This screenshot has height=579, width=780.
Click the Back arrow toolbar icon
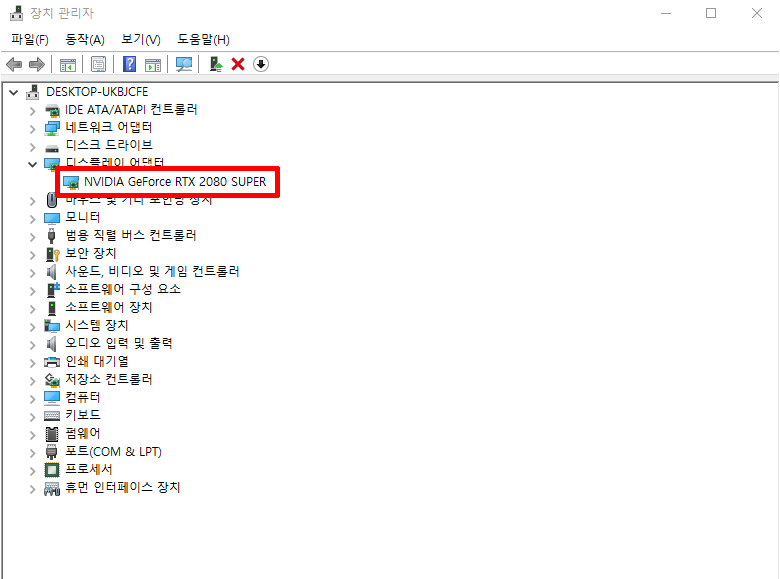[x=14, y=64]
